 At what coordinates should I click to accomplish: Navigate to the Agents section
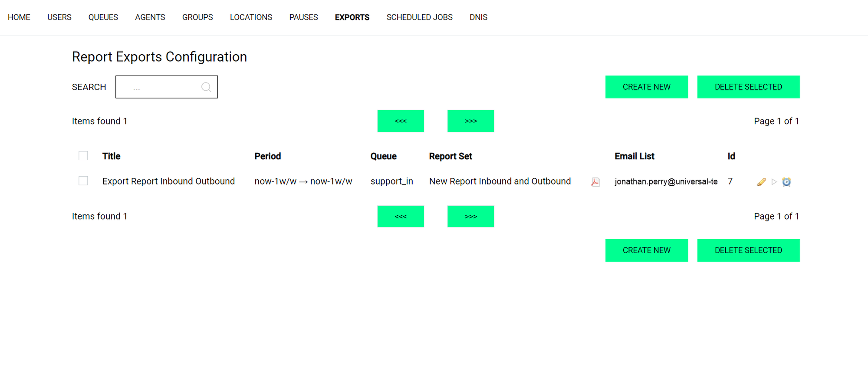click(150, 17)
